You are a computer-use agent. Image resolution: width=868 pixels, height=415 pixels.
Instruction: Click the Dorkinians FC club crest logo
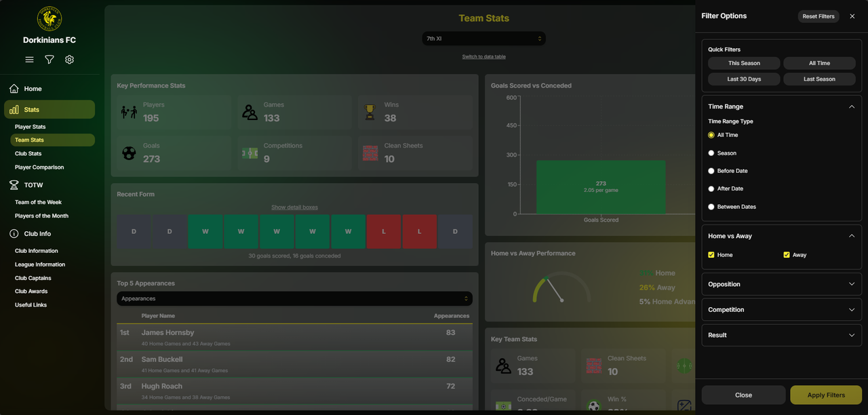(x=50, y=19)
